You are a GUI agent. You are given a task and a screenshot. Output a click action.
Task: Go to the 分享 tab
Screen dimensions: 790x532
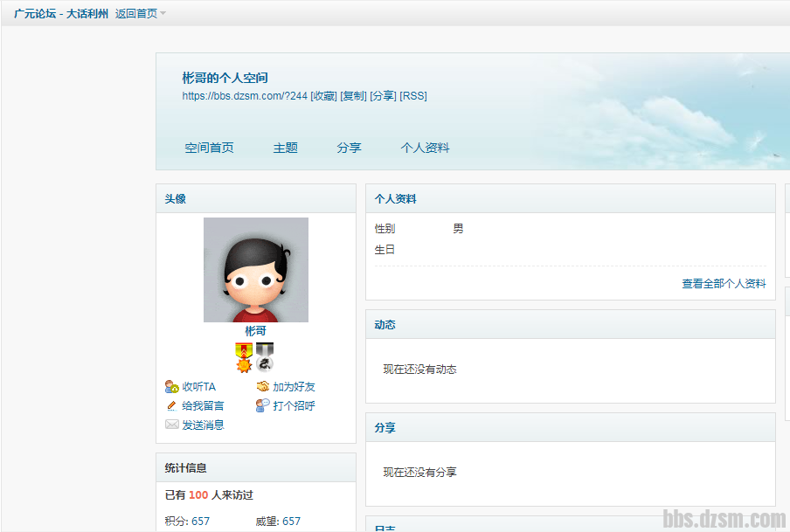coord(349,149)
